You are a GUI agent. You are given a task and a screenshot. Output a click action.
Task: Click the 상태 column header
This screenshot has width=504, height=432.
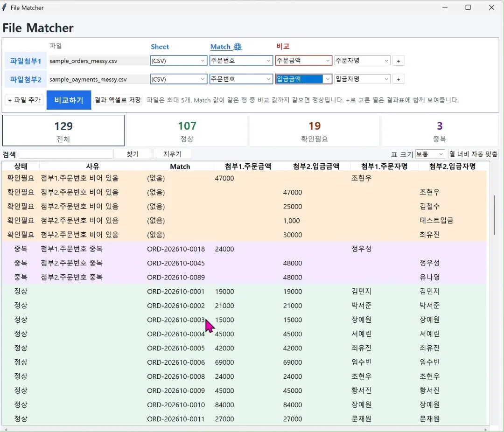point(21,166)
